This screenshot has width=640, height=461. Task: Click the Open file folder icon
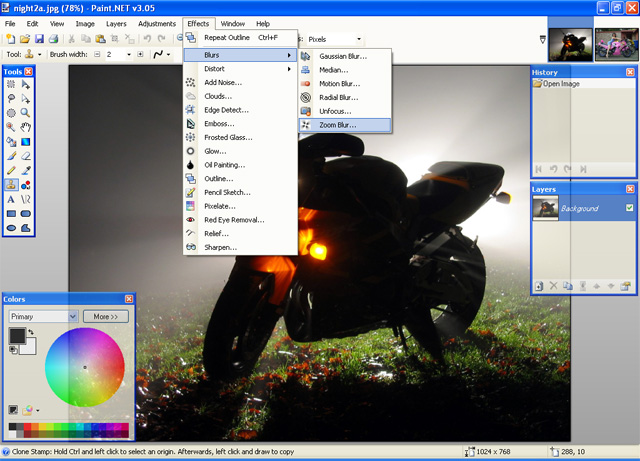pos(25,39)
